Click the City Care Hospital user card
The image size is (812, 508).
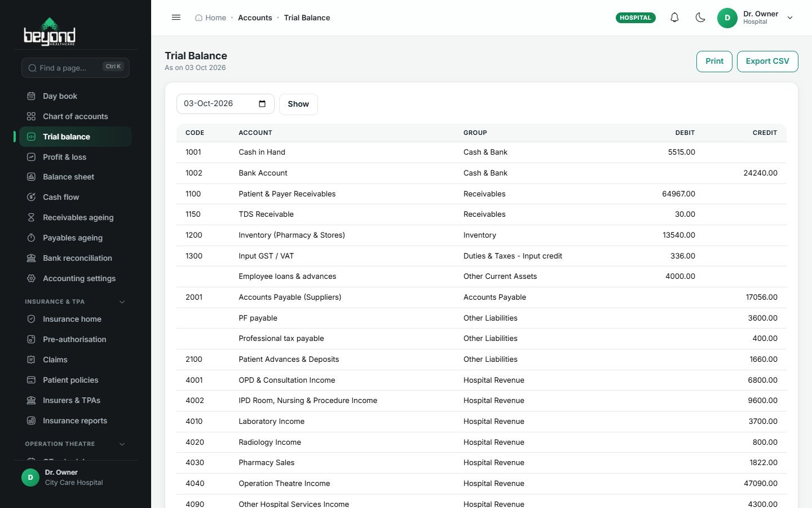[76, 478]
